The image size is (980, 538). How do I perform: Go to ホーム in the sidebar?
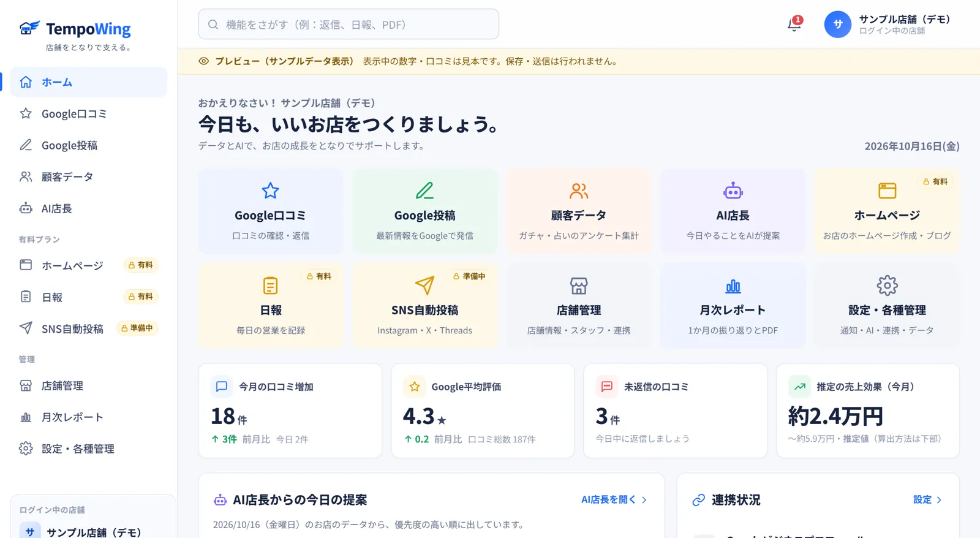89,82
